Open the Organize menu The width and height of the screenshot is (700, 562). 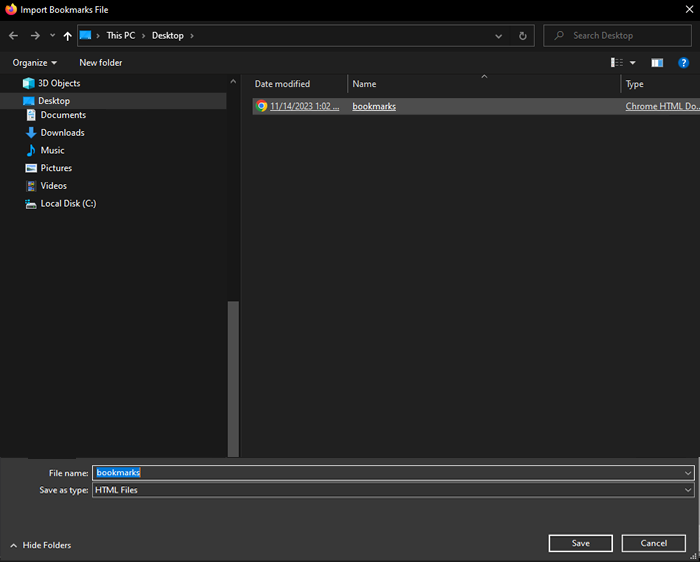coord(34,62)
